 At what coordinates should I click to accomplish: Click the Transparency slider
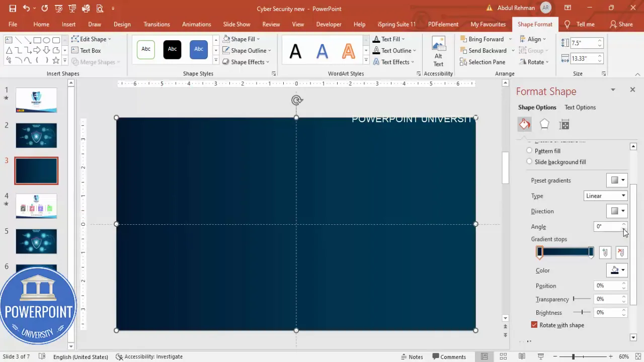(x=582, y=299)
